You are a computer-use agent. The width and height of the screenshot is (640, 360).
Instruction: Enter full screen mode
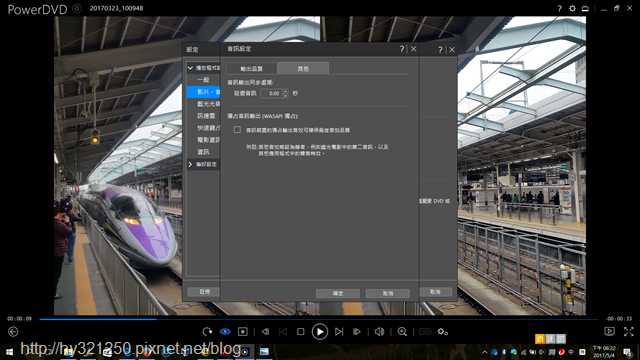click(629, 331)
